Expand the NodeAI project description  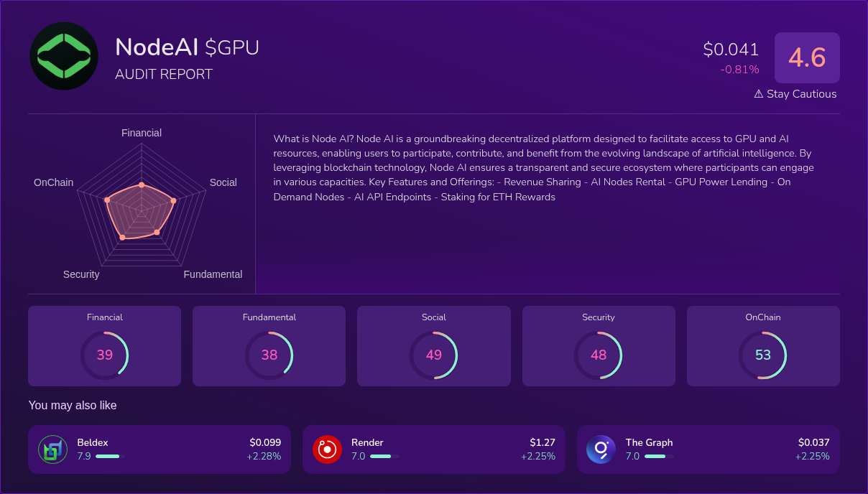click(x=543, y=168)
